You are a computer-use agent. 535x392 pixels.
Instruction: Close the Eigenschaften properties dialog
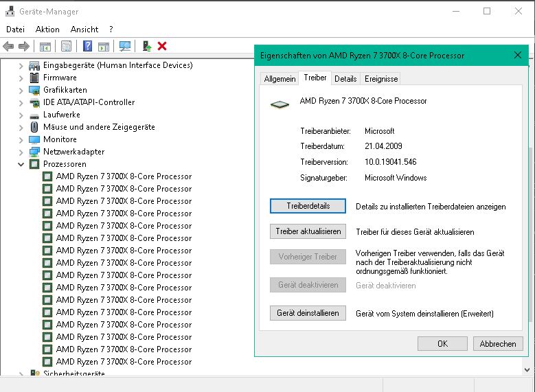point(518,55)
